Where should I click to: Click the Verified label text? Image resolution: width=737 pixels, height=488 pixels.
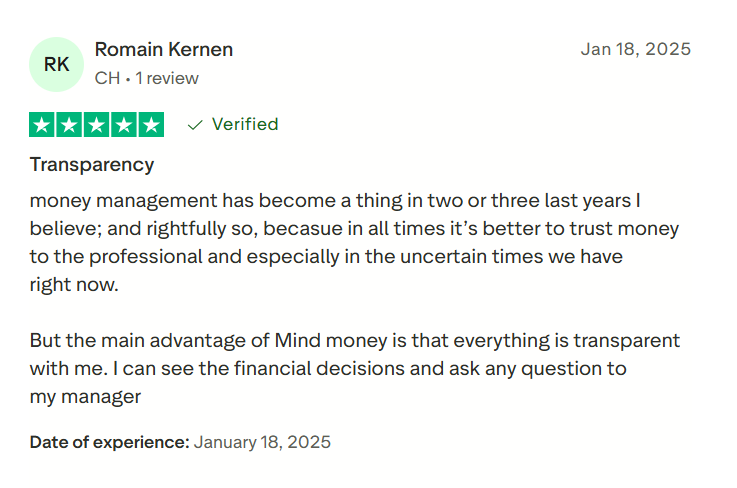(245, 125)
